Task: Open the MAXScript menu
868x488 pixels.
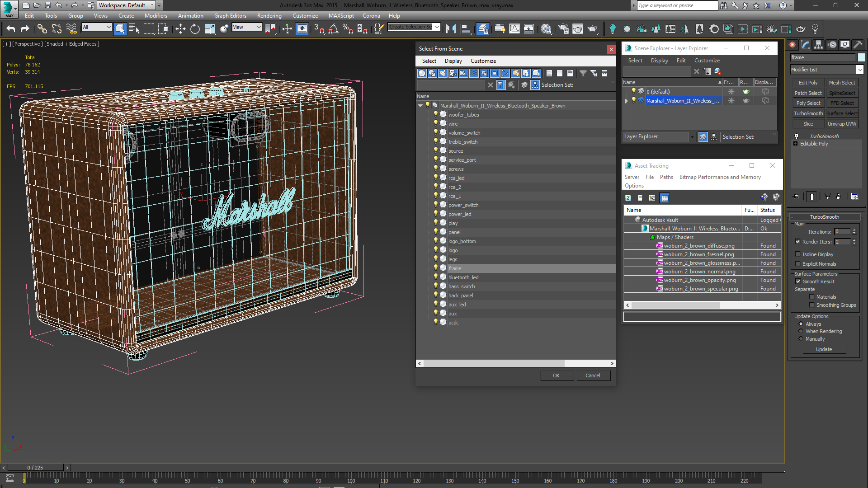Action: tap(341, 15)
